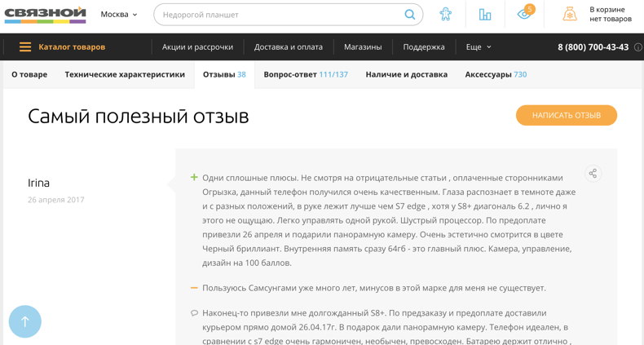The image size is (644, 345).
Task: Click text 'Наконец-то привезли мне долгожданный S8+'
Action: (293, 313)
